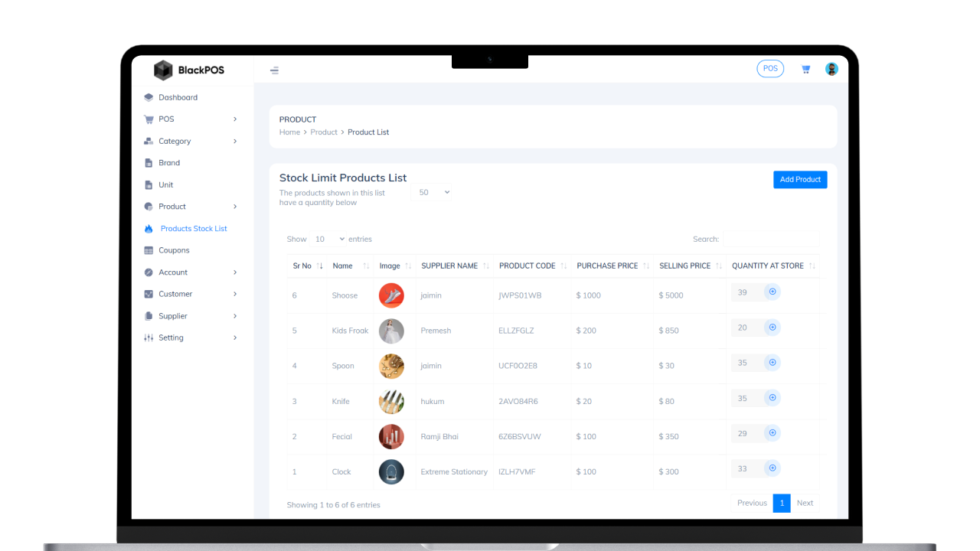Screen dimensions: 980x551
Task: Go to the Home breadcrumb link
Action: 289,132
